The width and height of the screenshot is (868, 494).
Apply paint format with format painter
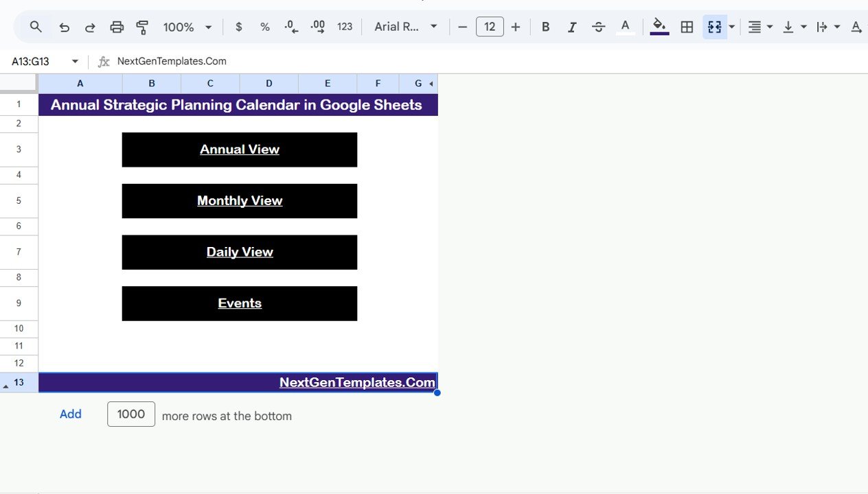pyautogui.click(x=142, y=27)
